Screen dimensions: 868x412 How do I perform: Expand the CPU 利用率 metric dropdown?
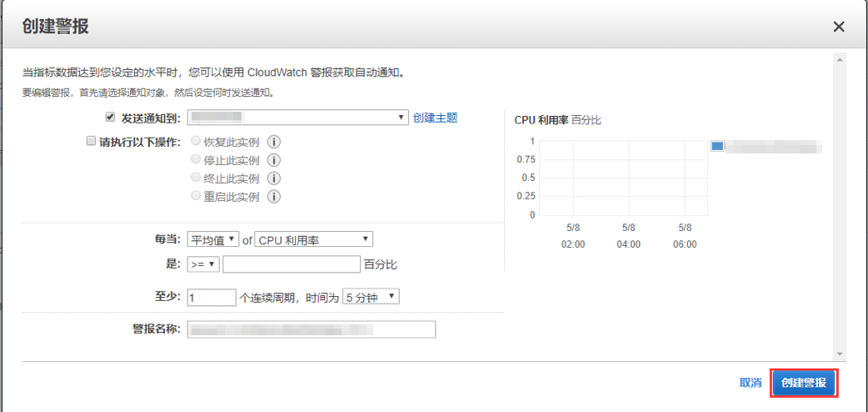pos(313,239)
